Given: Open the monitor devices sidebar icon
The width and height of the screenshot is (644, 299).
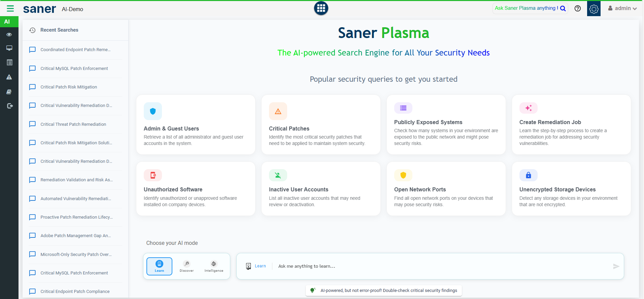Looking at the screenshot, I should 9,48.
